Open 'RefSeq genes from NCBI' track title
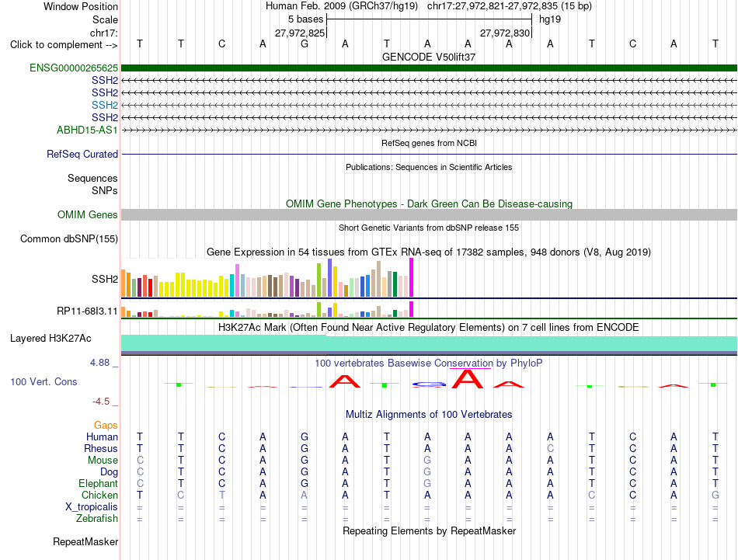The height and width of the screenshot is (560, 738). coord(429,143)
